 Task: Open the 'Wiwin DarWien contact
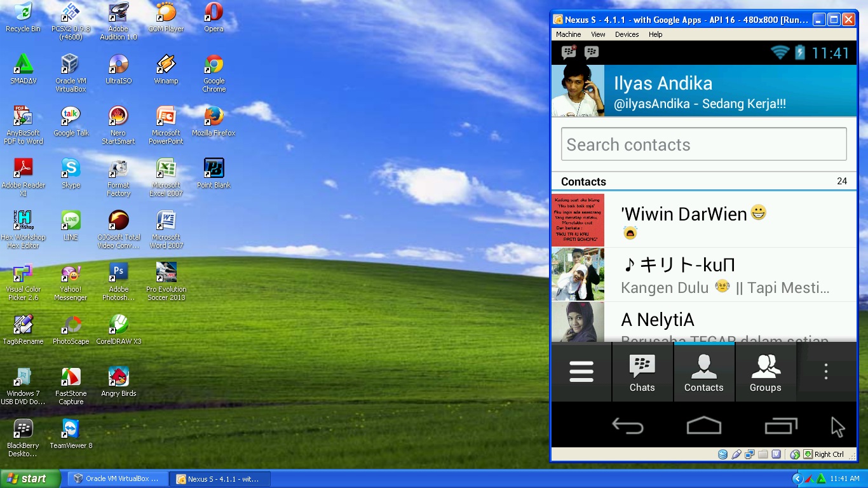click(704, 220)
